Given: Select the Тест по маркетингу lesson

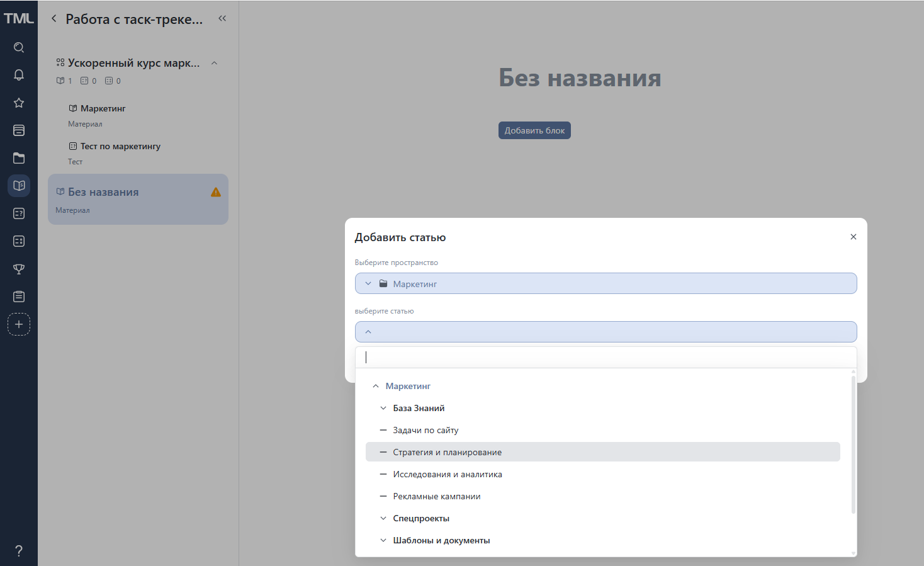Looking at the screenshot, I should [x=120, y=146].
